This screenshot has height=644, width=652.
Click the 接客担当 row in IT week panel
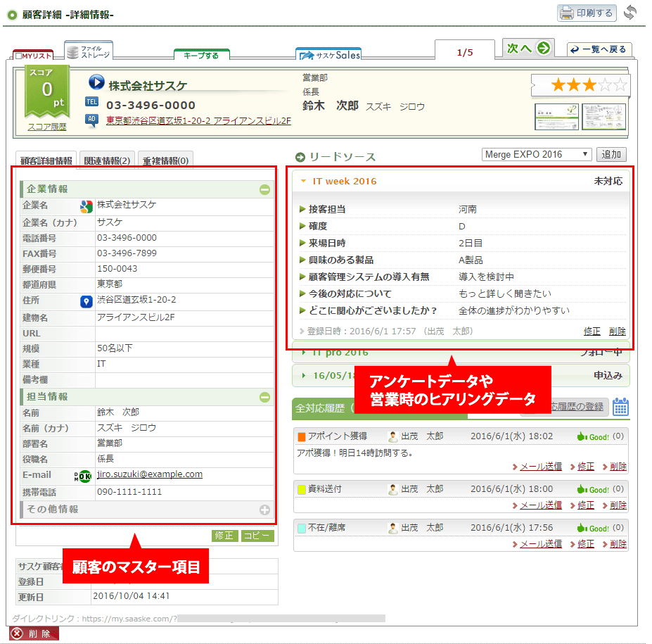[462, 209]
